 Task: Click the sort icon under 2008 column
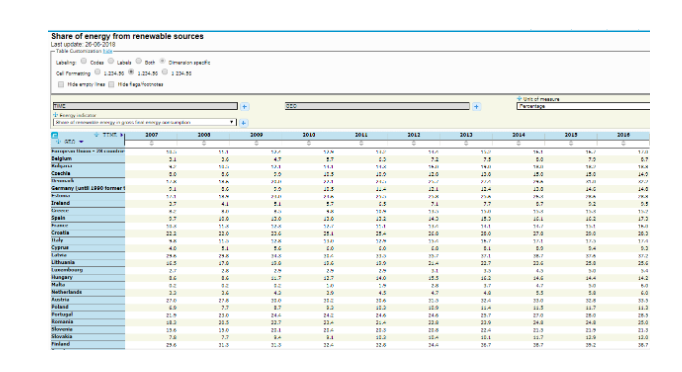[x=204, y=143]
